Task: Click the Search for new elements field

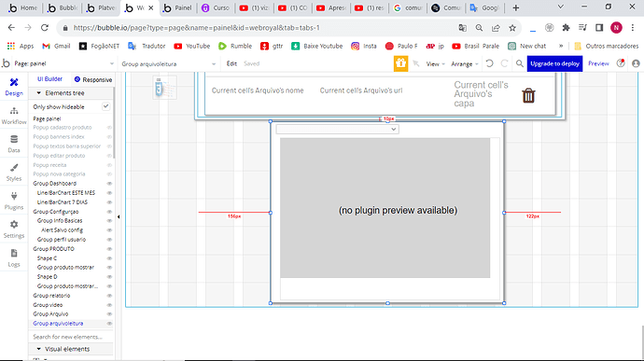Action: 71,337
